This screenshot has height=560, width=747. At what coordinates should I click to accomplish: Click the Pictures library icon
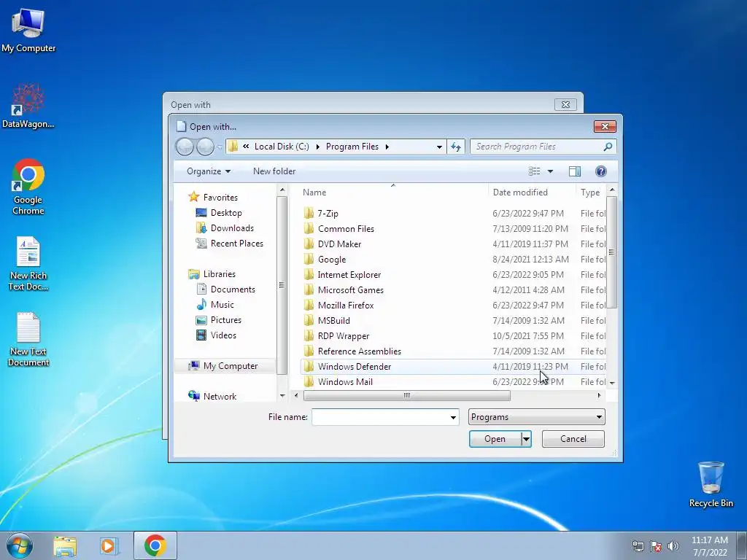[201, 320]
